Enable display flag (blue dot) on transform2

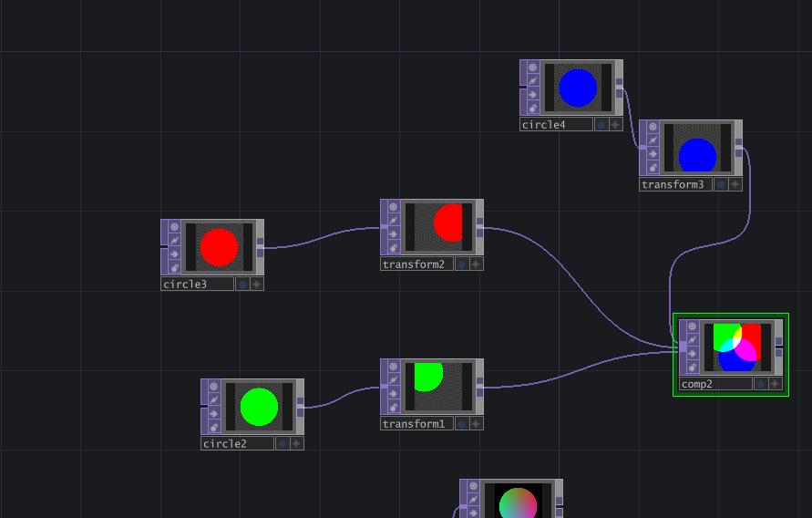tap(462, 264)
